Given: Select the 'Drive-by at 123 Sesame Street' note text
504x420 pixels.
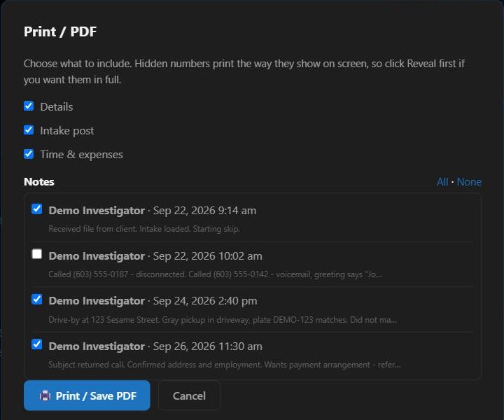Looking at the screenshot, I should pos(223,320).
